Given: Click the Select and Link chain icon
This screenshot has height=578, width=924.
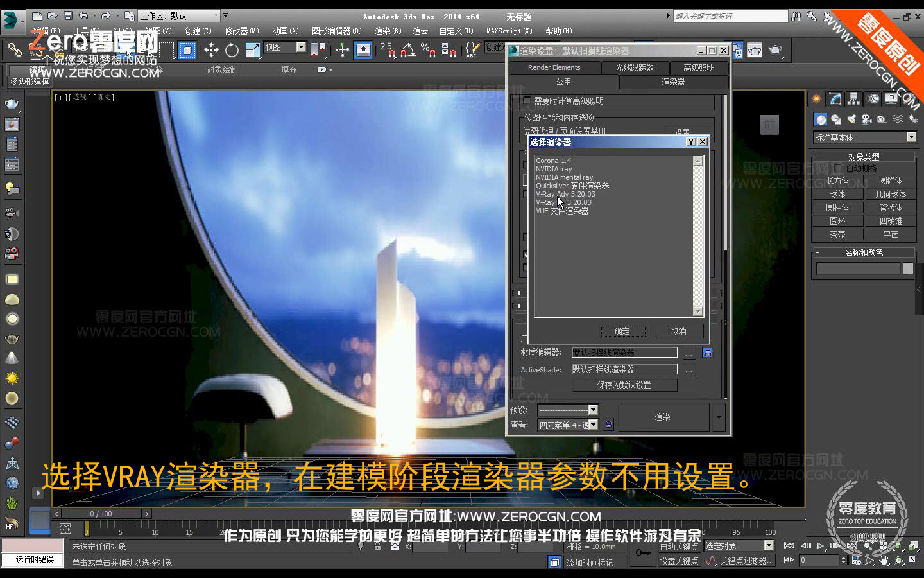Looking at the screenshot, I should click(14, 49).
